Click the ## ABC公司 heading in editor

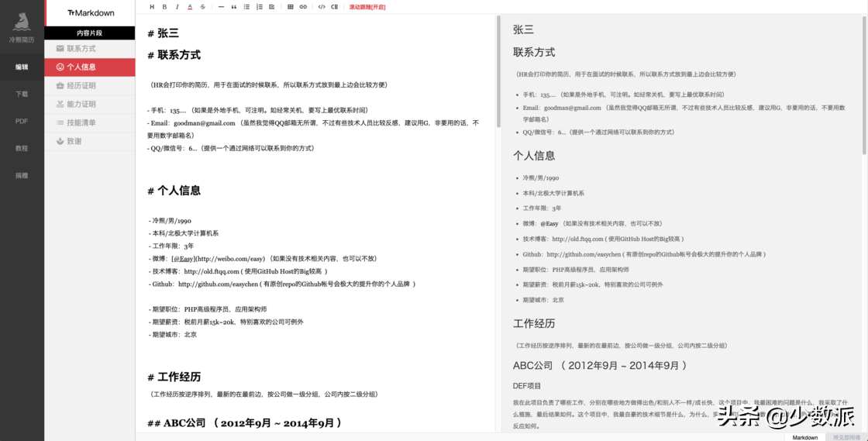(244, 423)
